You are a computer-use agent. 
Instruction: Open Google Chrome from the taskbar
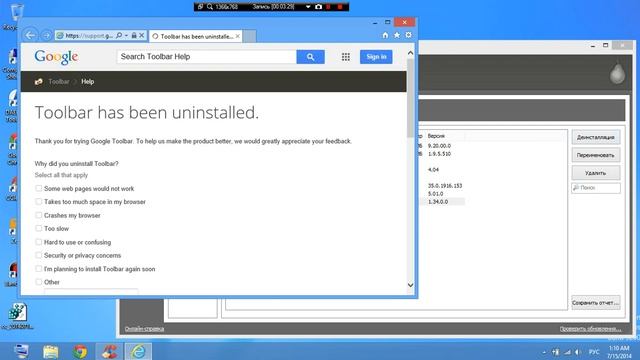coord(80,351)
